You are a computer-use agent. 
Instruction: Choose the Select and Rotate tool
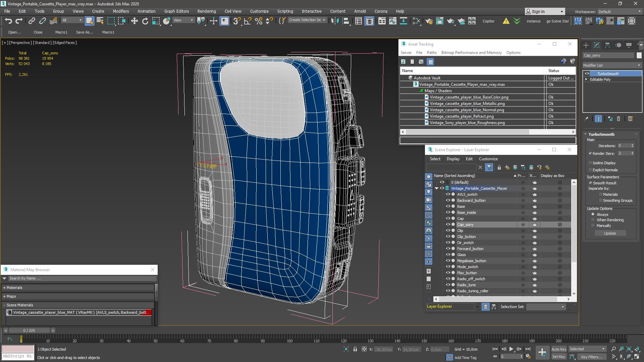[145, 21]
